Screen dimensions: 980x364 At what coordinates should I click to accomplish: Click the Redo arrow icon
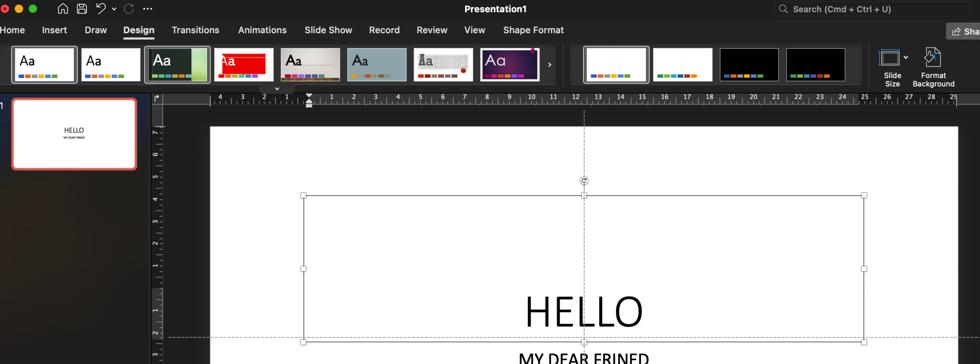[x=129, y=8]
